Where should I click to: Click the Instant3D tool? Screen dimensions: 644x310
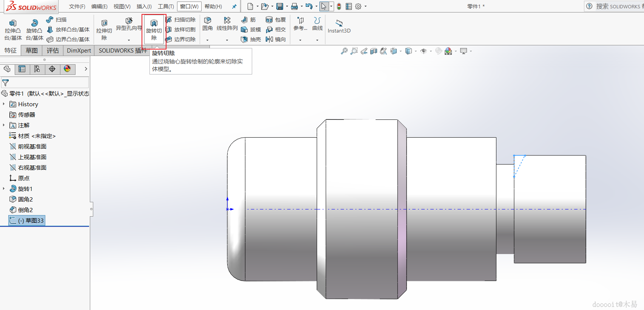point(339,26)
